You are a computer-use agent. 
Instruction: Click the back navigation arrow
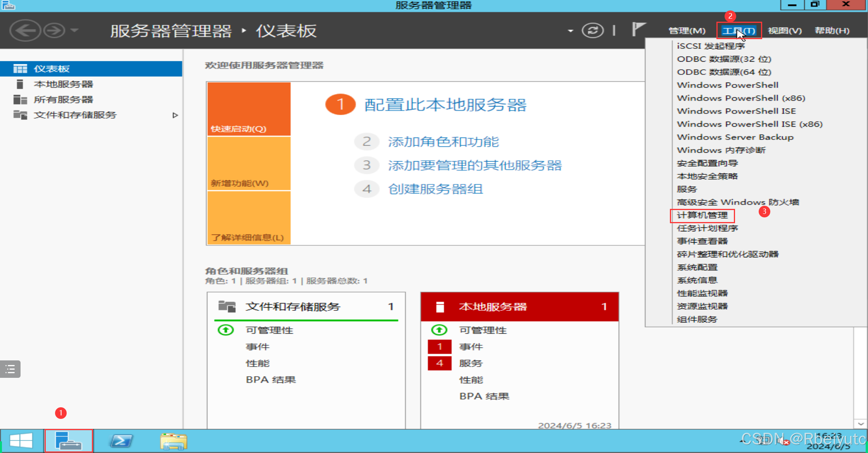click(25, 31)
